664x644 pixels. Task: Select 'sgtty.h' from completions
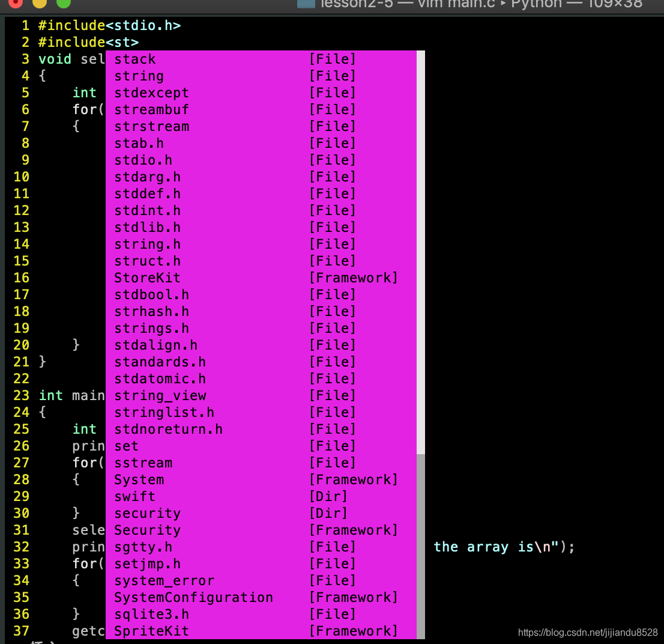coord(261,547)
